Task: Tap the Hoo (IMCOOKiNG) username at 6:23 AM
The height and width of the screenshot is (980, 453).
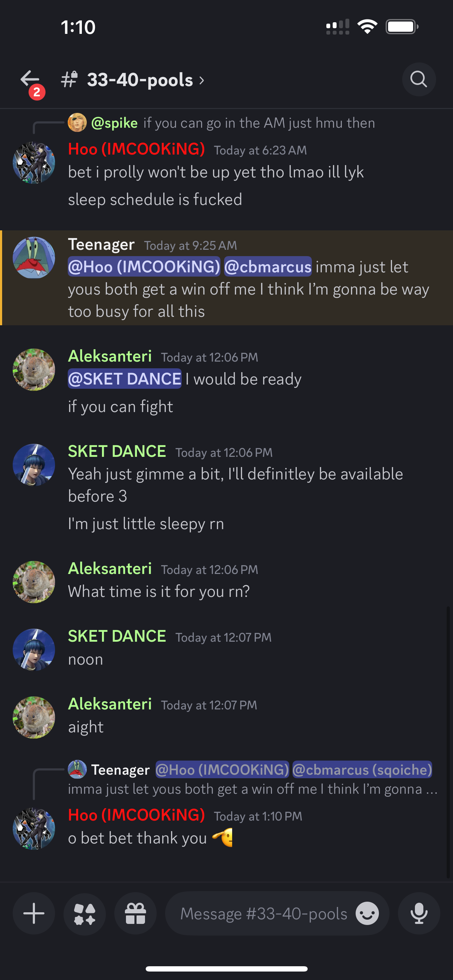Action: pyautogui.click(x=137, y=149)
